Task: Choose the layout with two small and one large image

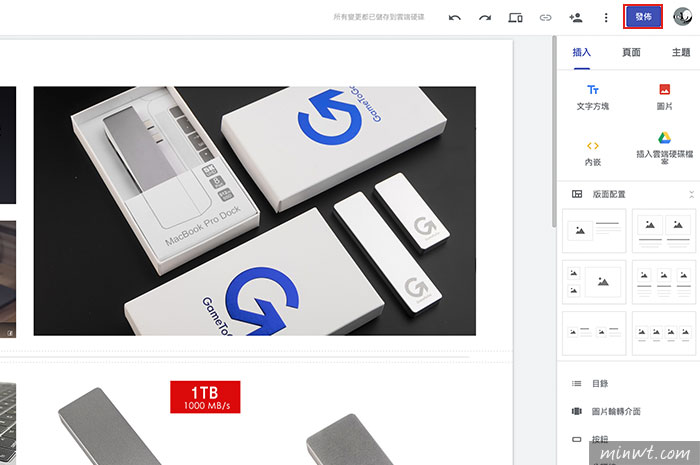Action: (594, 282)
